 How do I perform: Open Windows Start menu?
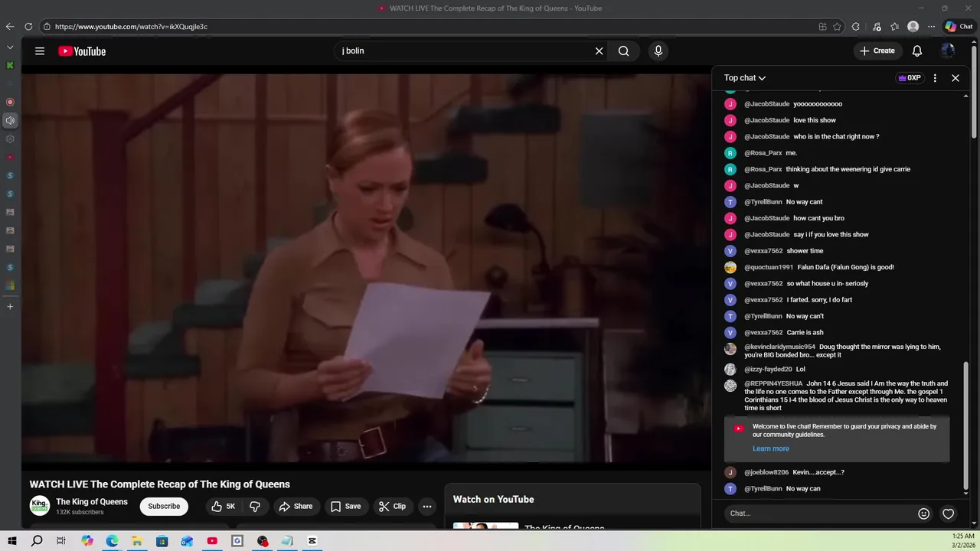[x=11, y=541]
